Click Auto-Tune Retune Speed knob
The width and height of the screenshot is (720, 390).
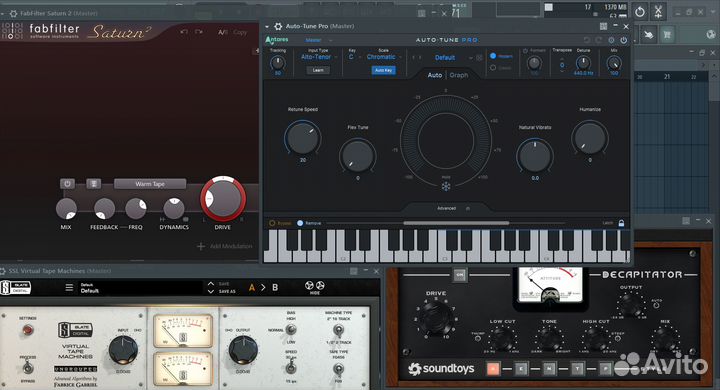point(303,138)
